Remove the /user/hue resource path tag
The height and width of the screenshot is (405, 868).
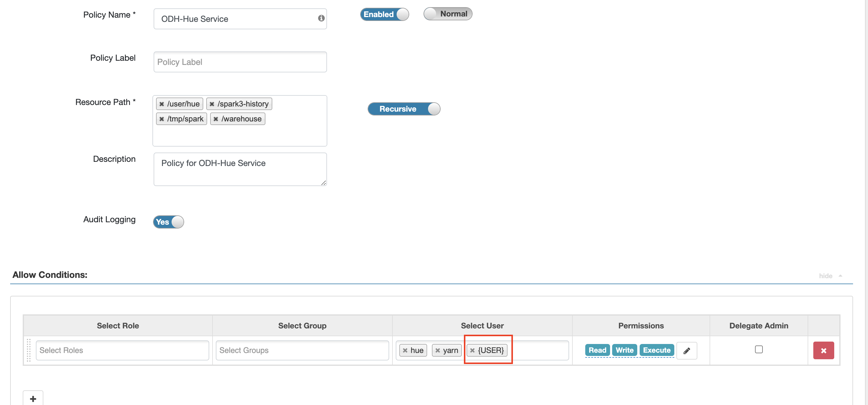tap(162, 104)
